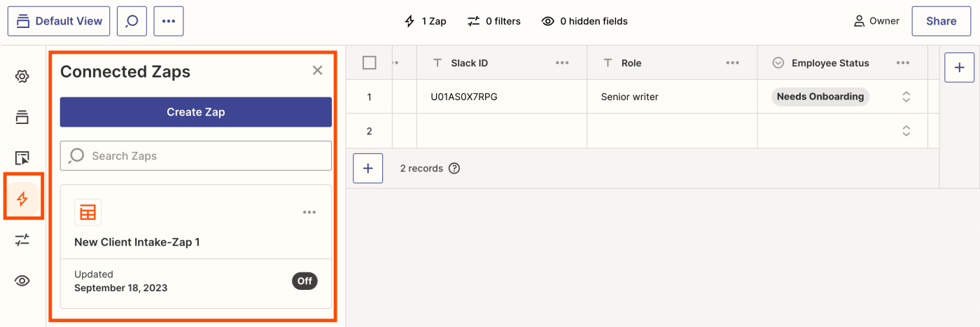Viewport: 980px width, 327px height.
Task: Click the 2 records count text
Action: [x=421, y=168]
